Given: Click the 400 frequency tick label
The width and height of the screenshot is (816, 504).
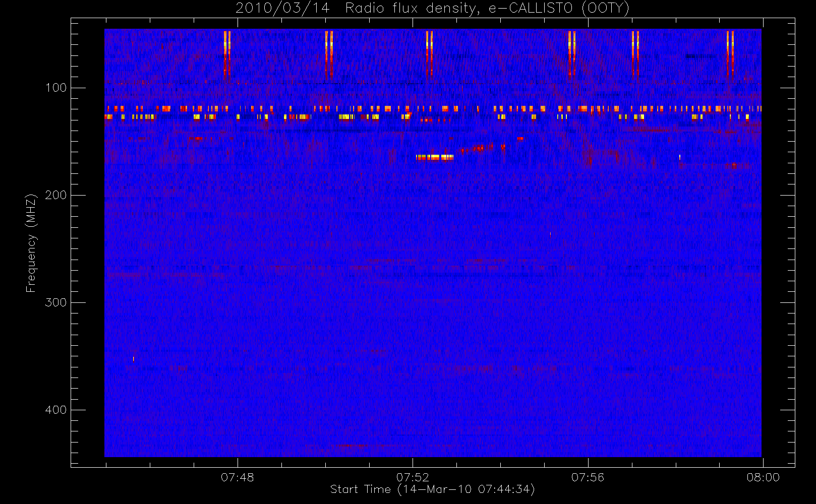Looking at the screenshot, I should (55, 410).
